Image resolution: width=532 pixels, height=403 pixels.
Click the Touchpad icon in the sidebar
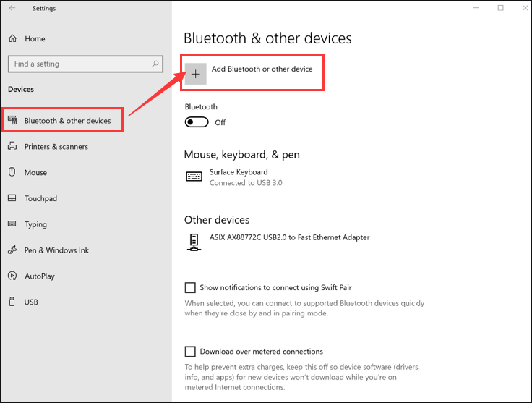pos(12,198)
